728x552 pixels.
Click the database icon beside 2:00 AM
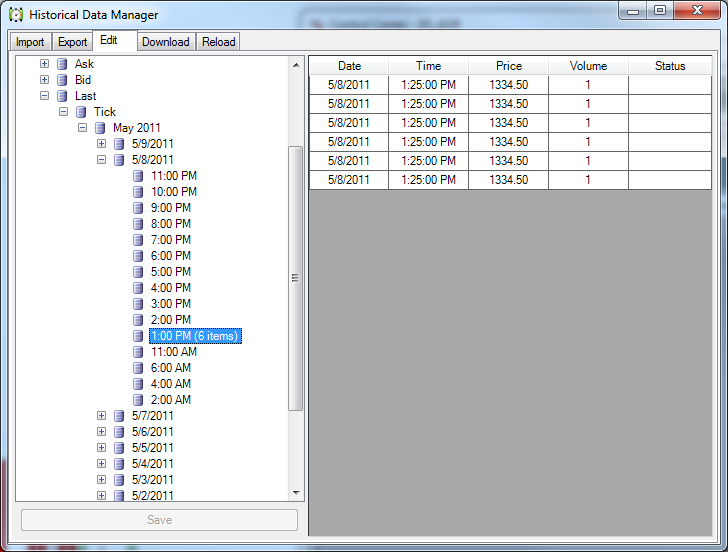(138, 400)
